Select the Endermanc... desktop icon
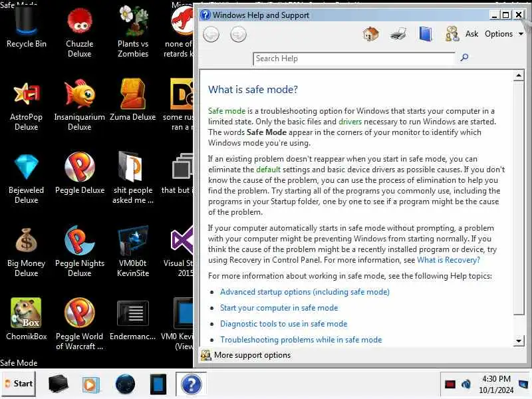 tap(132, 319)
